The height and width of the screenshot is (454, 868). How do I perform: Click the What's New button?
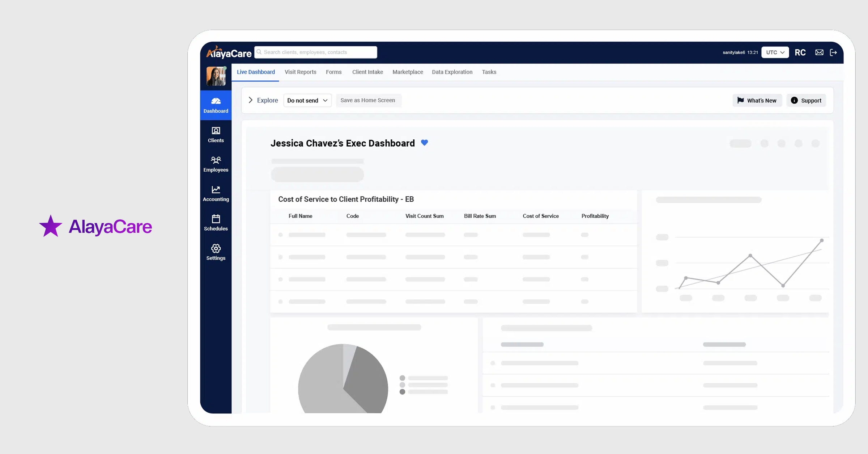(757, 100)
